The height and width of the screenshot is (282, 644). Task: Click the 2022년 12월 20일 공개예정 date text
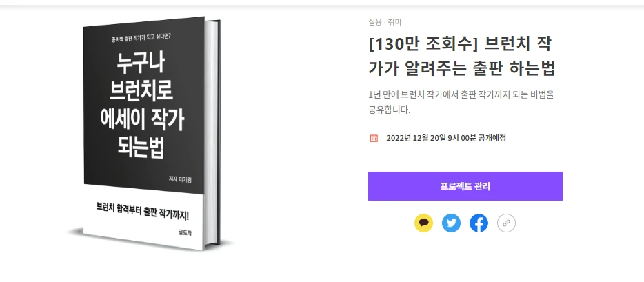pyautogui.click(x=446, y=138)
